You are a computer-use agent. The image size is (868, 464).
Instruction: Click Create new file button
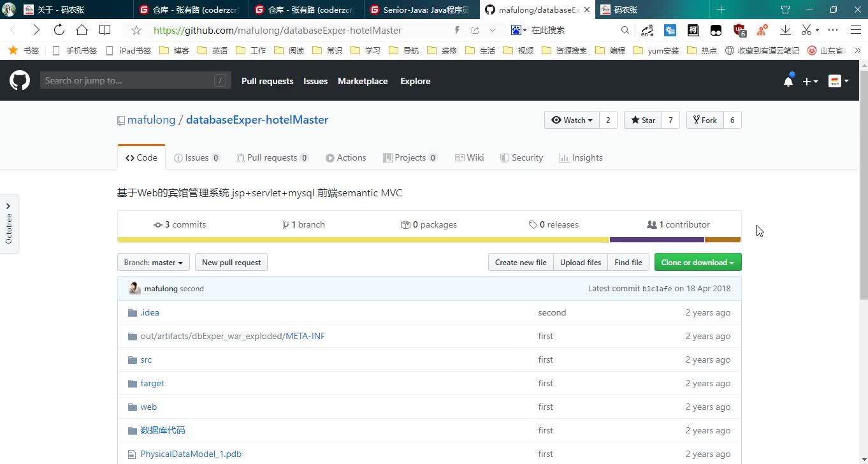tap(521, 262)
